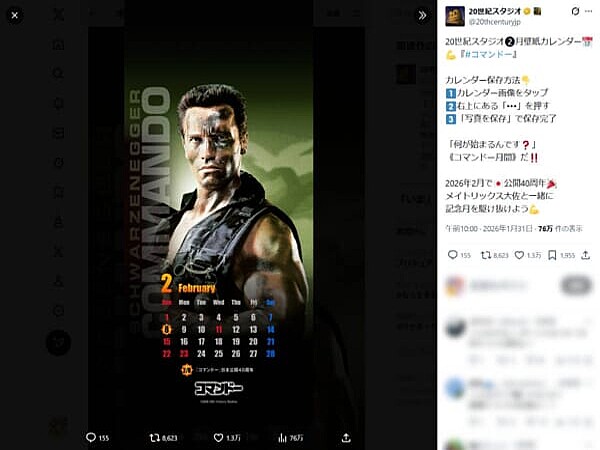The image size is (600, 450).
Task: Open the @20thcenturyjp handle link
Action: point(495,22)
